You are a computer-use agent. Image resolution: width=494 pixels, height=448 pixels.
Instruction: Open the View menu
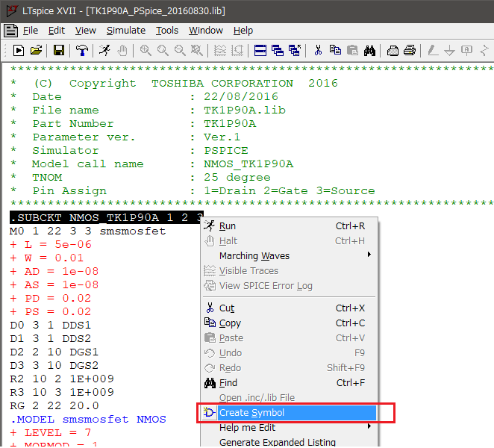click(85, 31)
